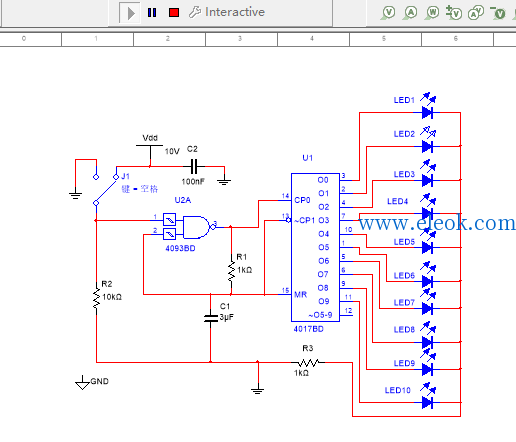The width and height of the screenshot is (516, 442).
Task: Click the 10V value label
Action: tap(172, 151)
